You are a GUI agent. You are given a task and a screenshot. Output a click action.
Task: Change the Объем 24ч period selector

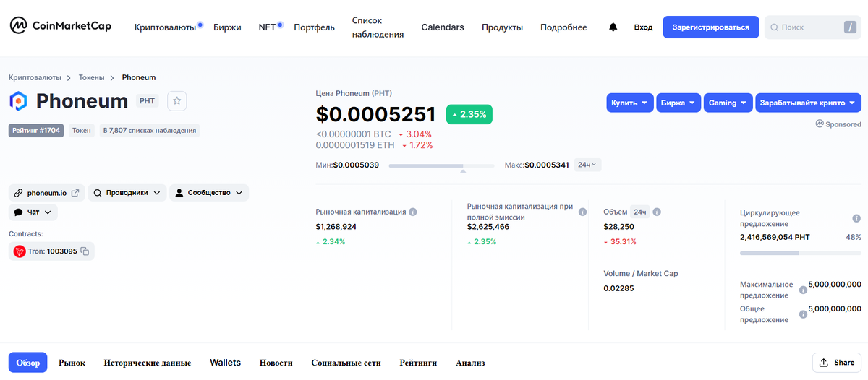[x=639, y=212]
